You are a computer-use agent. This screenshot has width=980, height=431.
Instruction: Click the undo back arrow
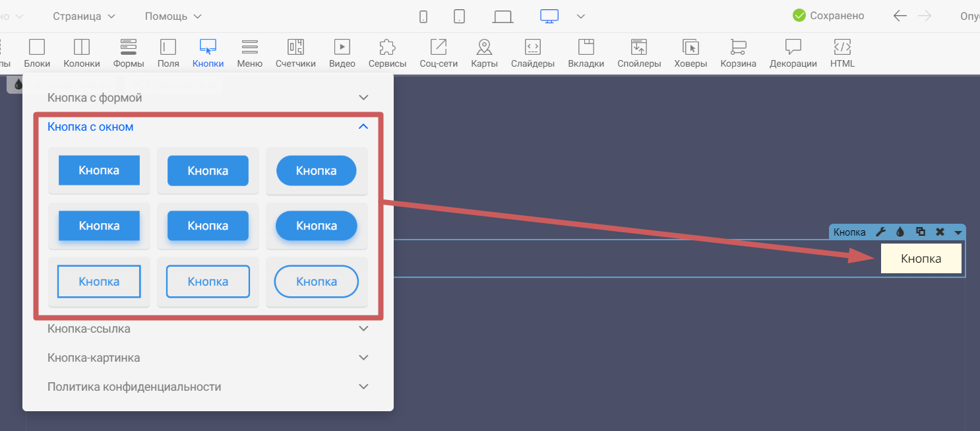(x=900, y=16)
